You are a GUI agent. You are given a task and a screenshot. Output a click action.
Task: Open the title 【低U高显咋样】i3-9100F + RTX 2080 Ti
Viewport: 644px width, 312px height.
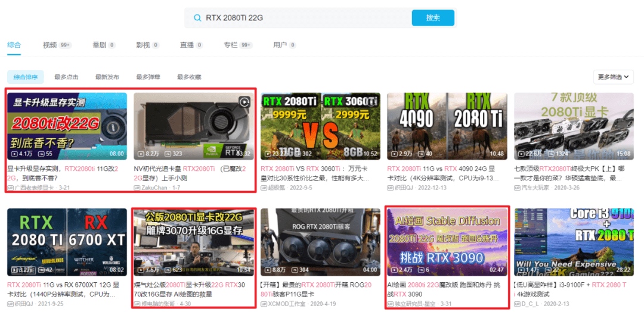coord(570,289)
